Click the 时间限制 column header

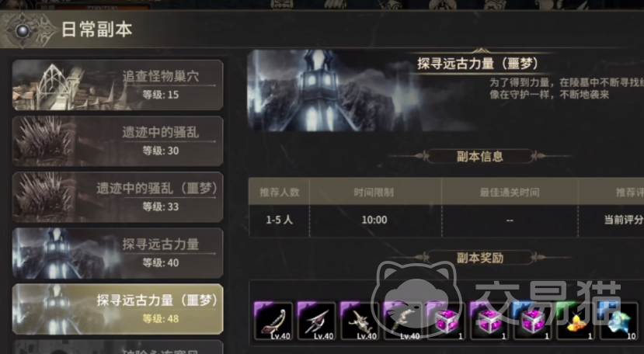374,193
